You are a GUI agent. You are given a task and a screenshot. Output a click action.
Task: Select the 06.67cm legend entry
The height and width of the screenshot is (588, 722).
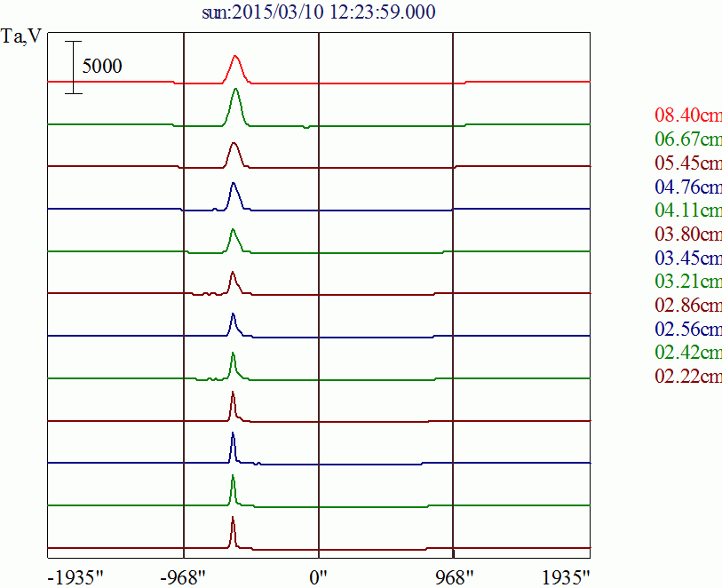click(688, 139)
